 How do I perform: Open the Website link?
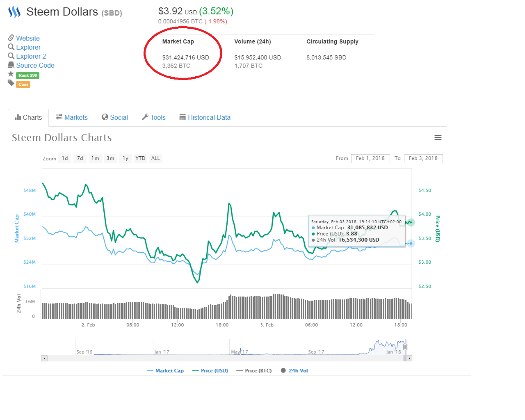click(x=28, y=38)
